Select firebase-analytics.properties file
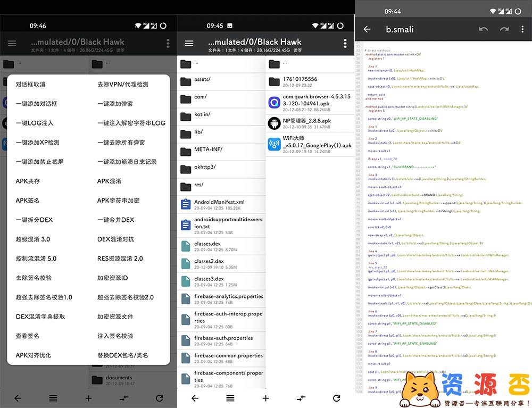 (x=221, y=299)
